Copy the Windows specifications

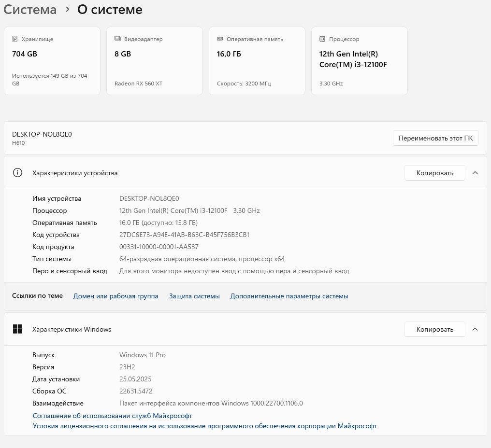point(434,329)
